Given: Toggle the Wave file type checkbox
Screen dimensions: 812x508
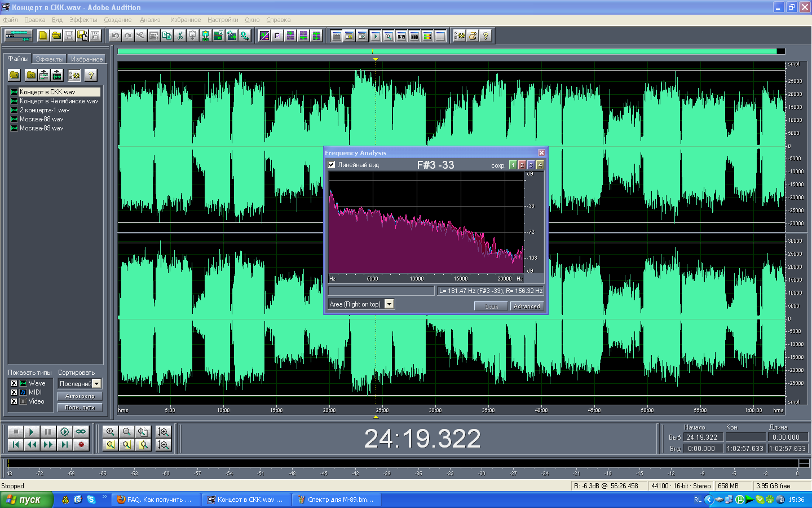Looking at the screenshot, I should 14,383.
